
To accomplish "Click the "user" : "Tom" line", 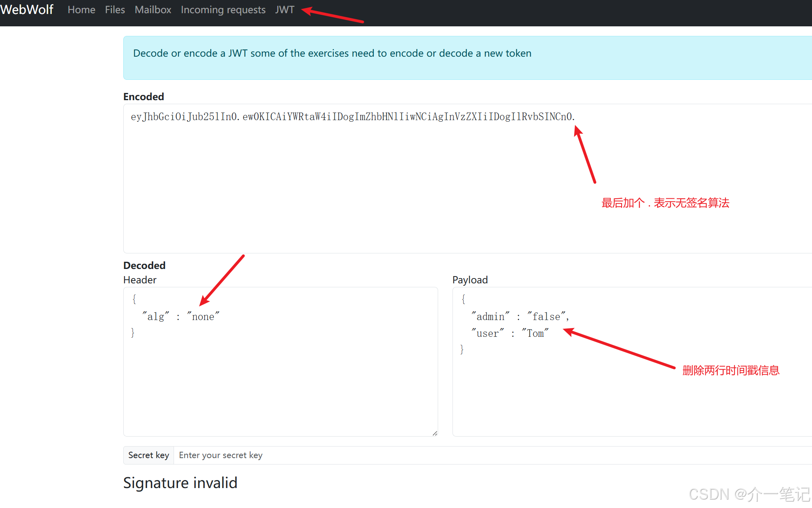I will coord(510,333).
